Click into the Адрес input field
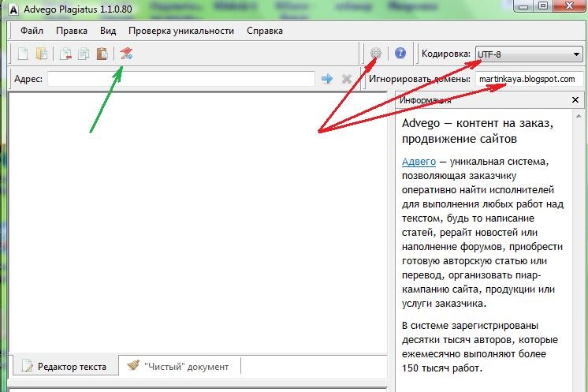Image resolution: width=588 pixels, height=392 pixels. click(181, 79)
